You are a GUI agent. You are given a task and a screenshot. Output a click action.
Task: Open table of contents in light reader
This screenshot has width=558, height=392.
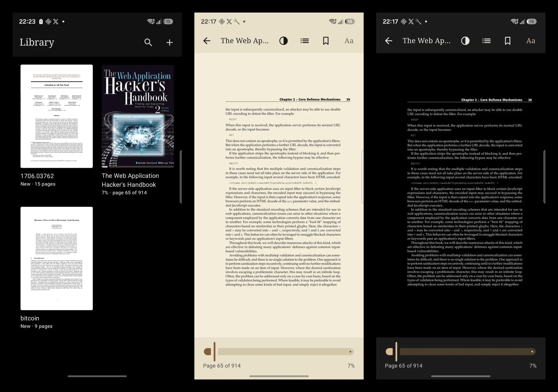coord(304,41)
